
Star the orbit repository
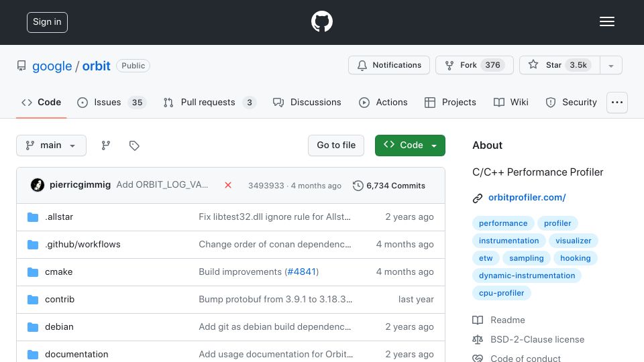click(x=559, y=65)
